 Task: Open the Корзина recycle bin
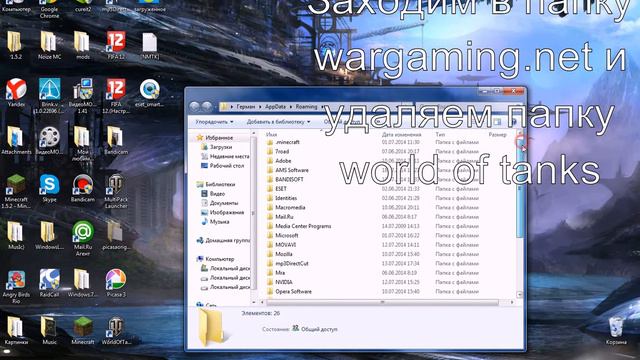point(616,331)
